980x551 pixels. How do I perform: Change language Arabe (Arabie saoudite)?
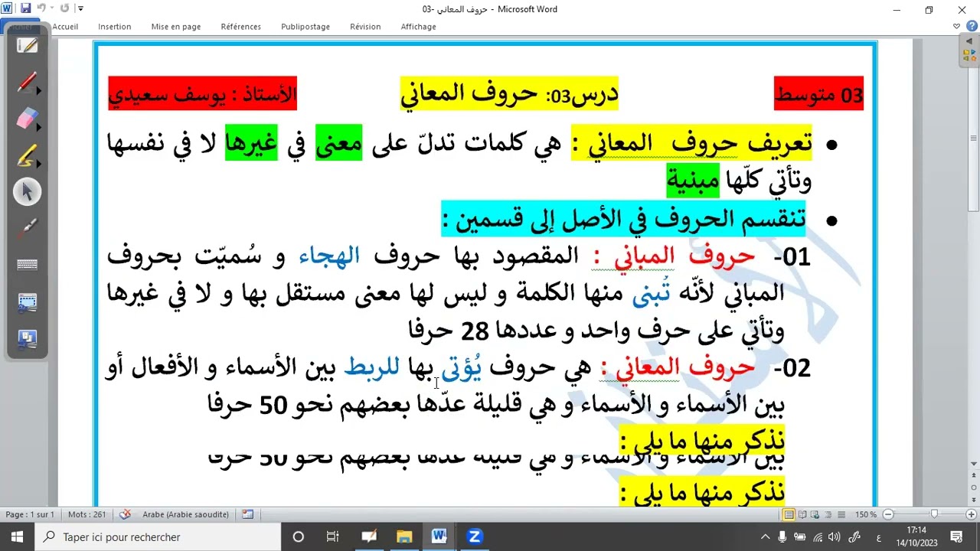pyautogui.click(x=186, y=514)
